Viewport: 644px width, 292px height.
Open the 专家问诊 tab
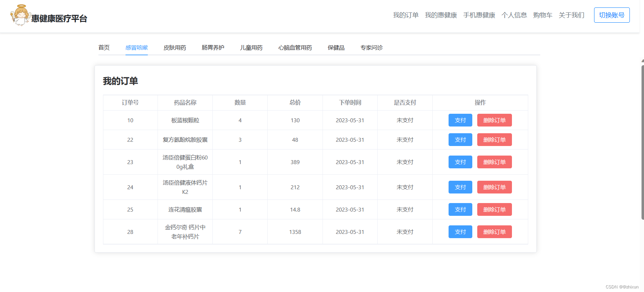click(372, 47)
